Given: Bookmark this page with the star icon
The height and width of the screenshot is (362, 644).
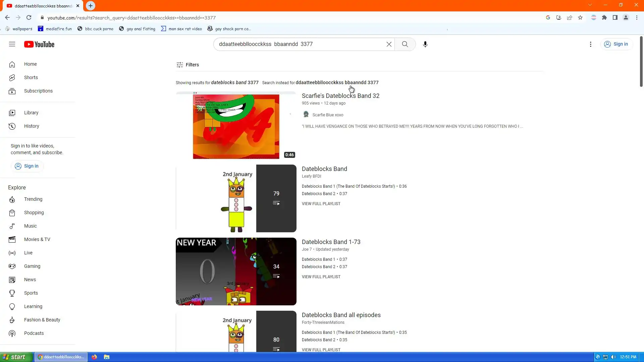Looking at the screenshot, I should tap(580, 18).
